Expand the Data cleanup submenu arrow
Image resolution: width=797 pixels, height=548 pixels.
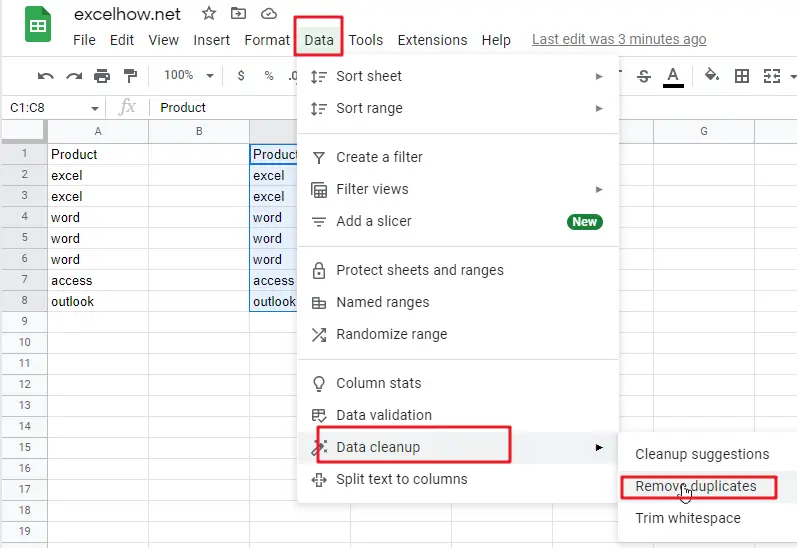coord(599,447)
